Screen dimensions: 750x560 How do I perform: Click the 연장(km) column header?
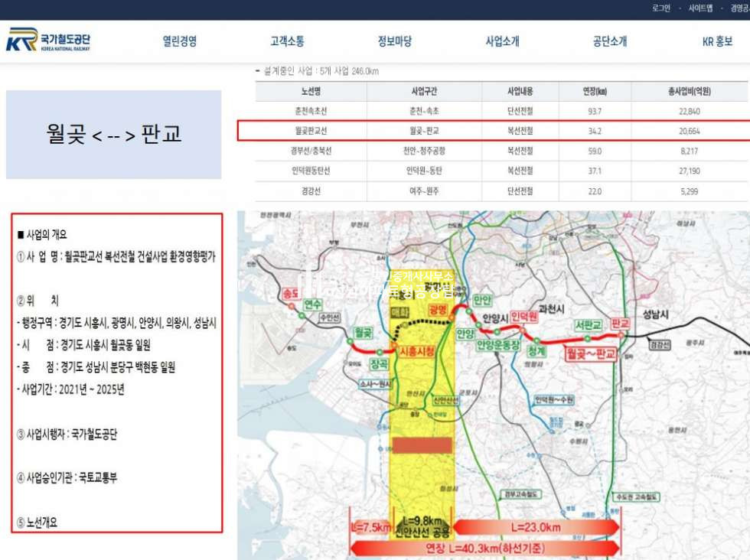595,91
